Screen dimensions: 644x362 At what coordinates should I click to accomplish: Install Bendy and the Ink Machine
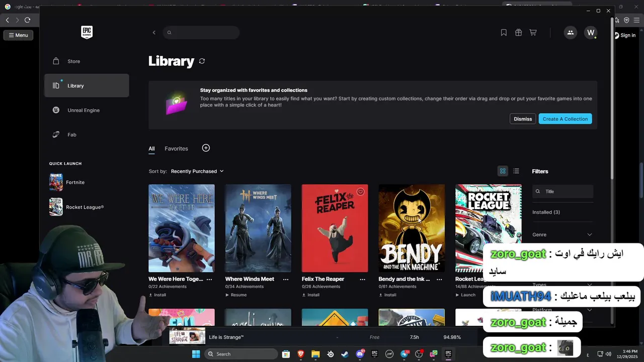(387, 295)
